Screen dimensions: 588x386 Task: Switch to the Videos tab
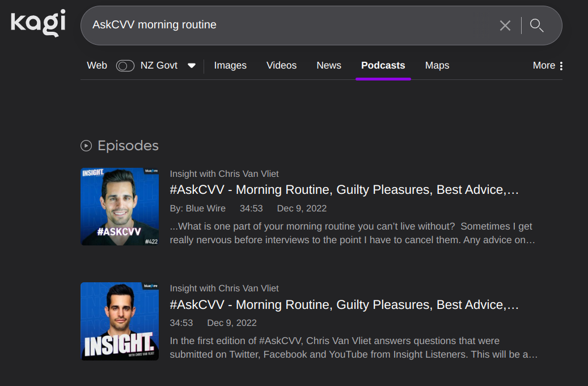281,66
